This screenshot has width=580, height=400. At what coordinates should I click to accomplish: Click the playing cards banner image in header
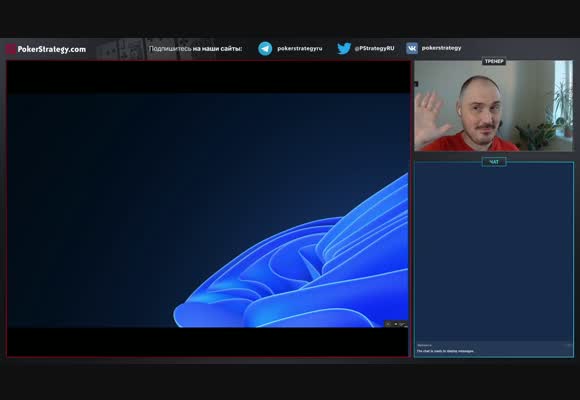(155, 49)
